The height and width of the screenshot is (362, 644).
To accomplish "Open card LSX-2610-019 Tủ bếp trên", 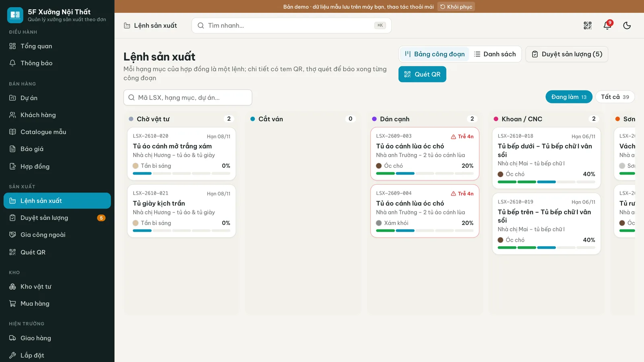I will [546, 224].
